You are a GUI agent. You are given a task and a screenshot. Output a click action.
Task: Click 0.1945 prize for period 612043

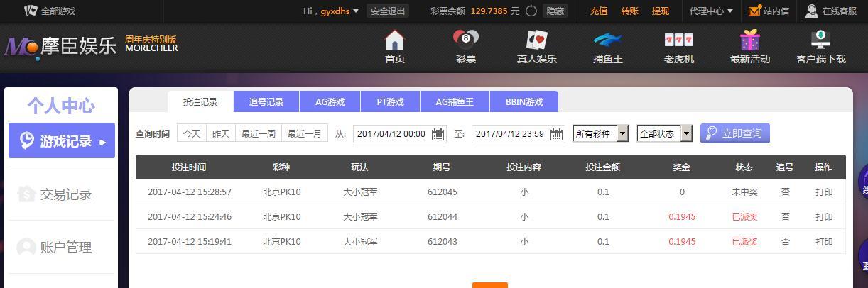pos(682,241)
